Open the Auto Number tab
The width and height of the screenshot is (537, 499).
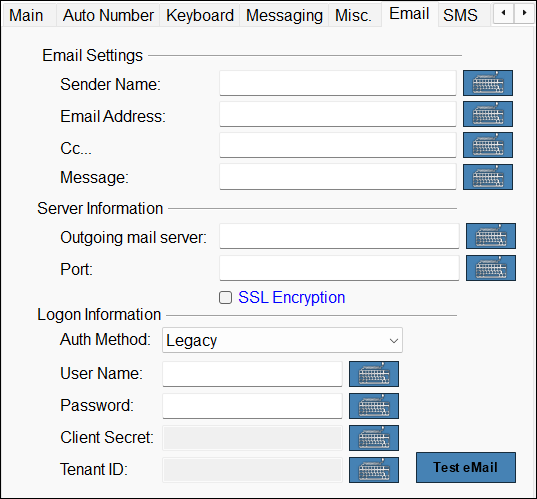[x=108, y=15]
